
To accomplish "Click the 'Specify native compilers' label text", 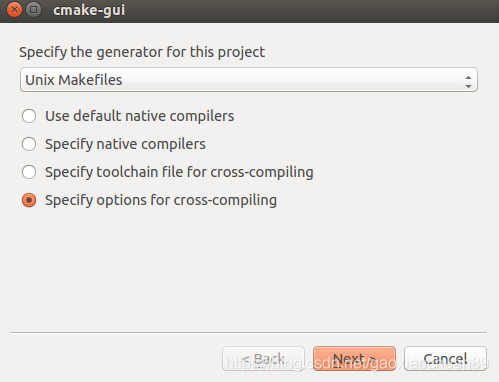I will click(125, 144).
